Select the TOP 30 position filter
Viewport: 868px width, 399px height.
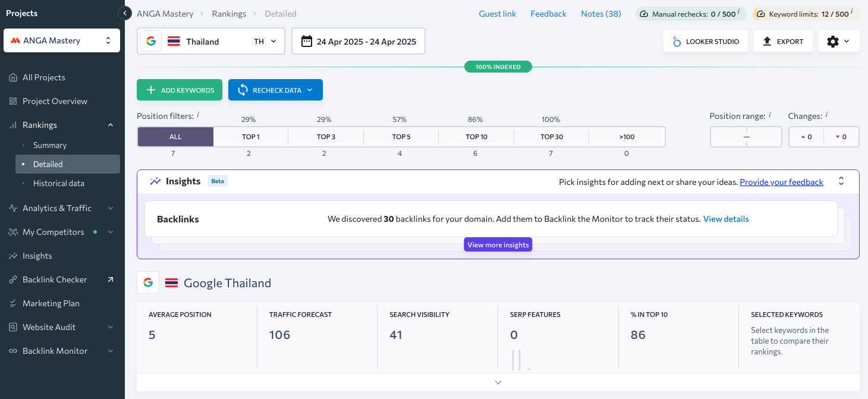tap(552, 137)
